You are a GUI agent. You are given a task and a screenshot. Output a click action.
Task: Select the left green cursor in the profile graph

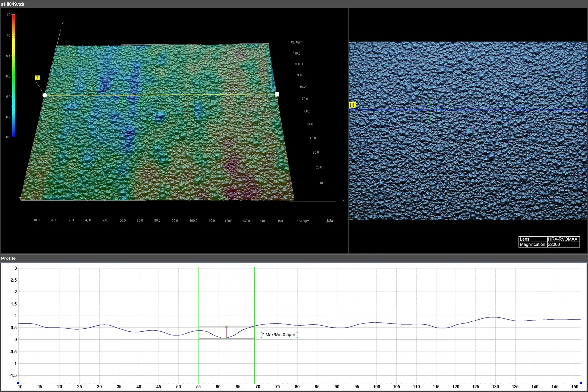point(199,294)
